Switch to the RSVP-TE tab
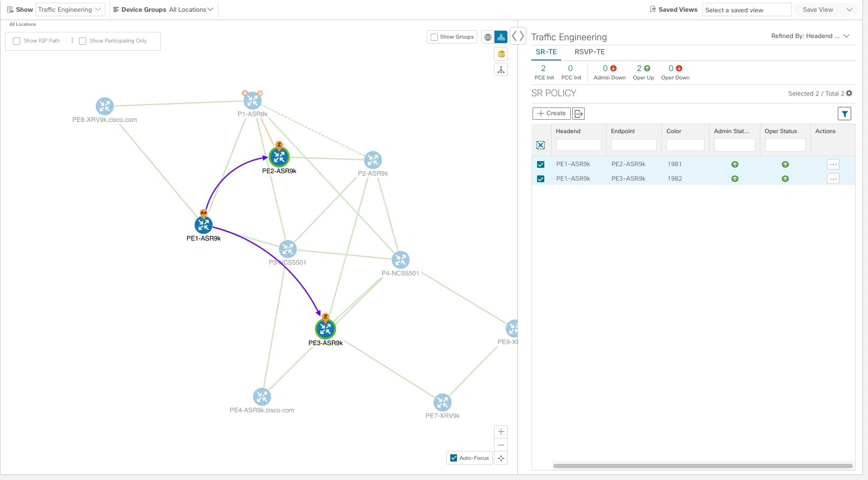The height and width of the screenshot is (480, 868). [x=590, y=52]
